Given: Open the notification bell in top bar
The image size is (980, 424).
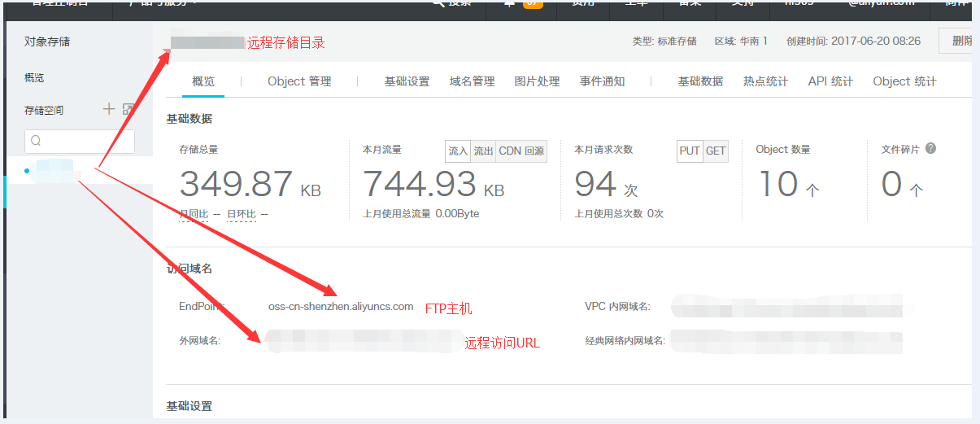Looking at the screenshot, I should point(510,3).
